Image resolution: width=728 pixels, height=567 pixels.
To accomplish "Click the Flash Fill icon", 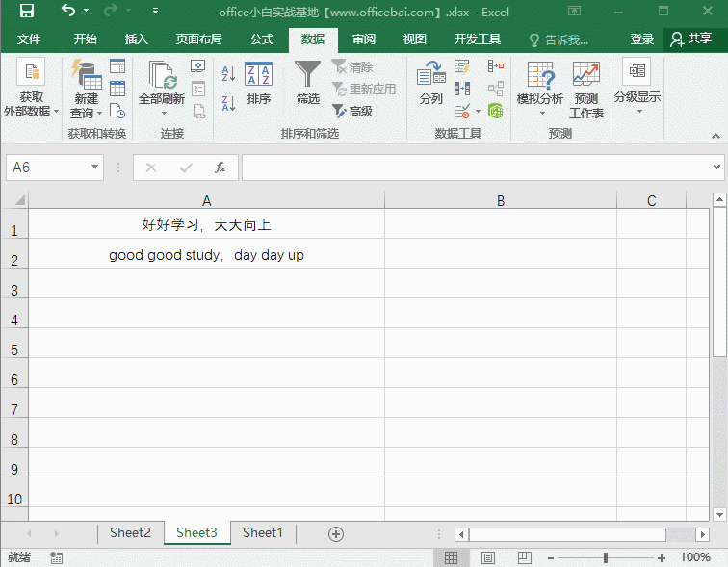I will coord(462,66).
